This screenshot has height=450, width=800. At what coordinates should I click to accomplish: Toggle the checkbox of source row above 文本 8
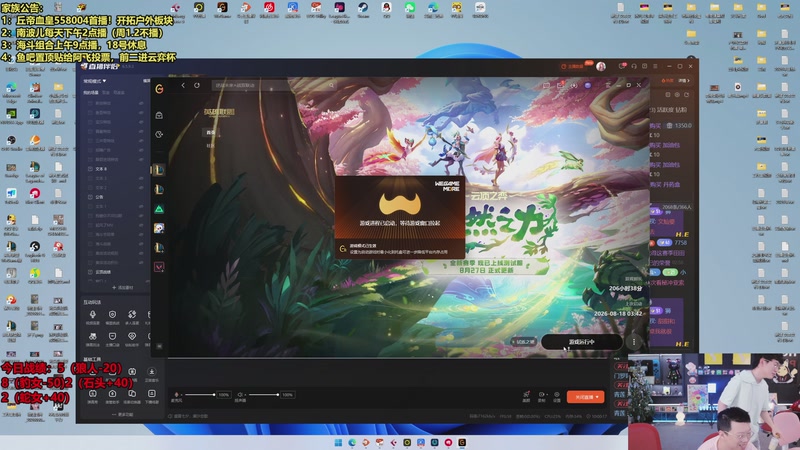pyautogui.click(x=90, y=159)
